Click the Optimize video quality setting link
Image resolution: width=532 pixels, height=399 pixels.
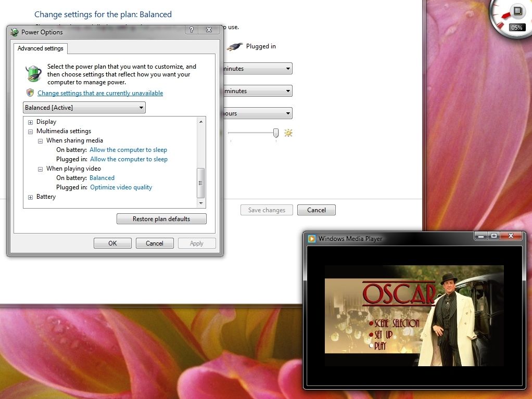pyautogui.click(x=121, y=187)
